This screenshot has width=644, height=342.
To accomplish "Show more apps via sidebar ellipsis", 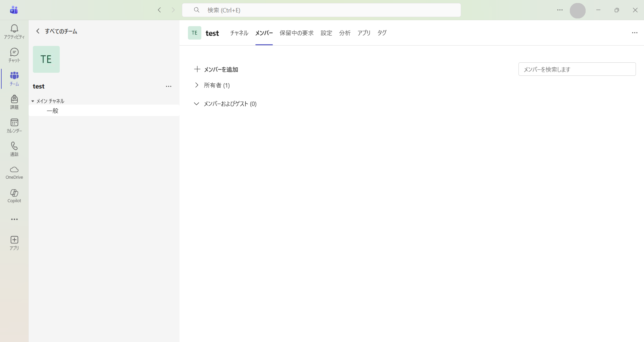I will (14, 219).
